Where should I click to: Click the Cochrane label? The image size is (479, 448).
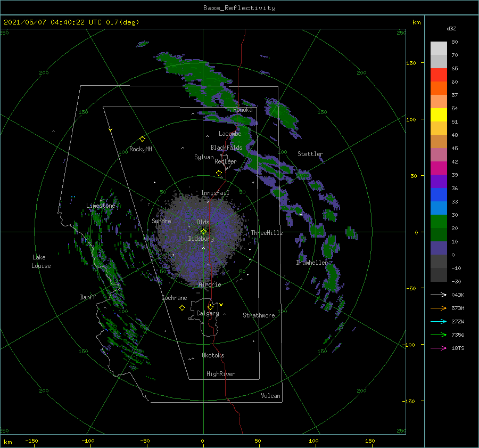point(174,298)
